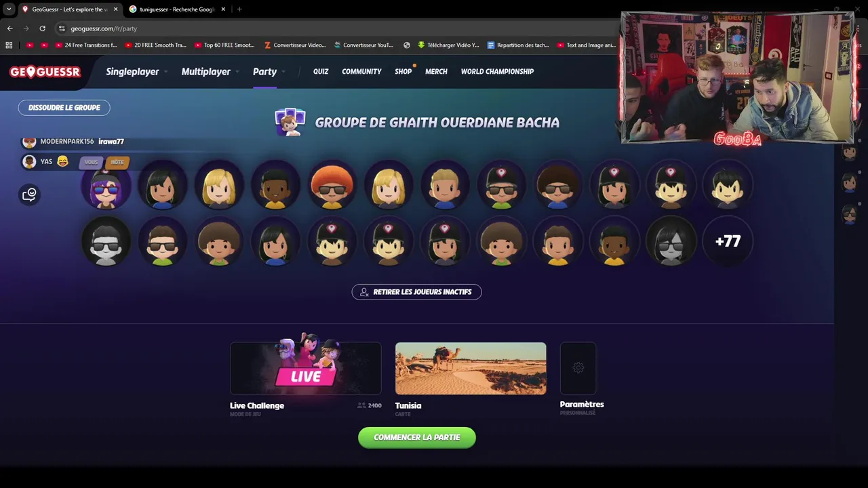Open the Télécharger Vidéo Y... bookmark

448,45
